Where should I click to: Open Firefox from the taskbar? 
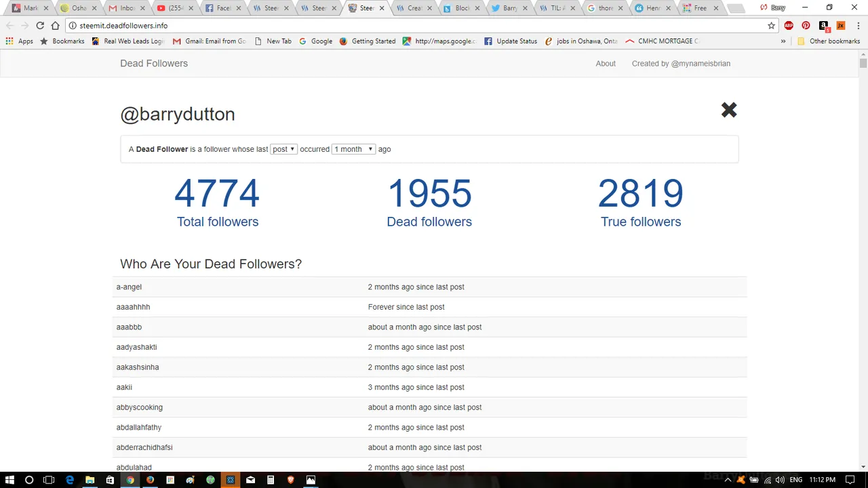(x=150, y=480)
